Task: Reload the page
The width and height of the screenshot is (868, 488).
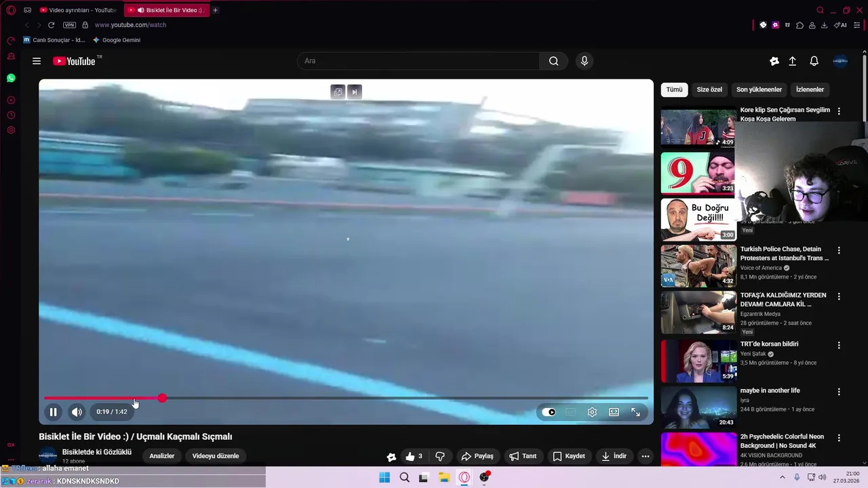Action: coord(51,25)
